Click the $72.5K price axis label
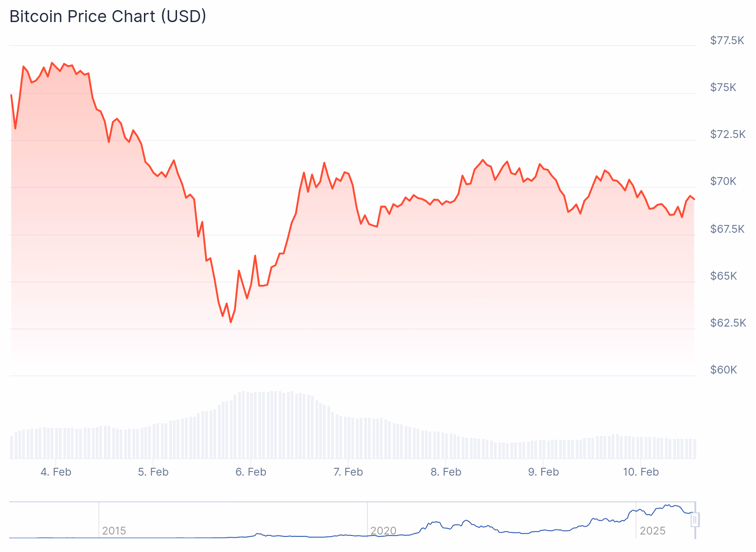This screenshot has height=552, width=756. pos(728,134)
